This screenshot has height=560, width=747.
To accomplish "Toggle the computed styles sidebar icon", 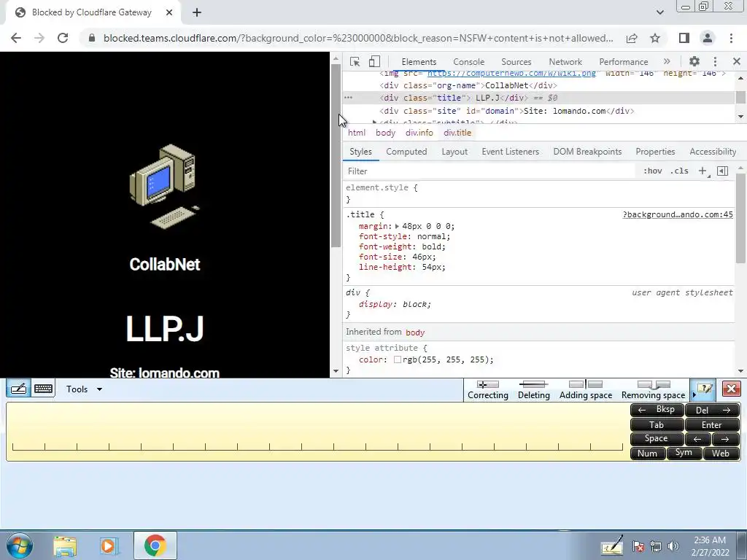I will (722, 171).
